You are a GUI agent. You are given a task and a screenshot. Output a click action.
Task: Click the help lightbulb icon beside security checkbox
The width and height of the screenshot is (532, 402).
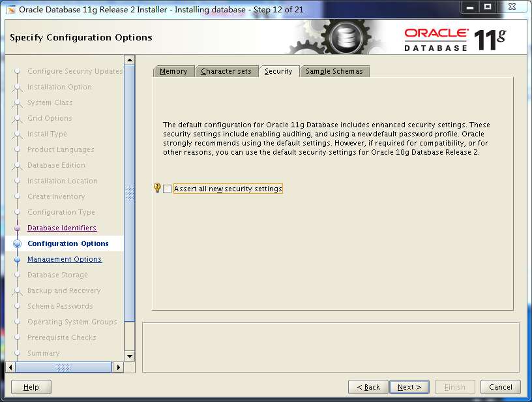click(x=156, y=188)
